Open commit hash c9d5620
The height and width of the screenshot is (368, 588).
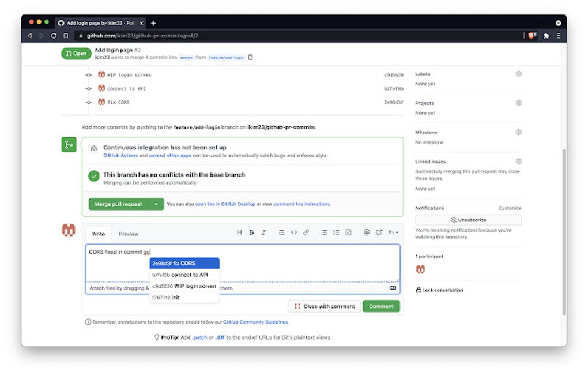click(393, 75)
